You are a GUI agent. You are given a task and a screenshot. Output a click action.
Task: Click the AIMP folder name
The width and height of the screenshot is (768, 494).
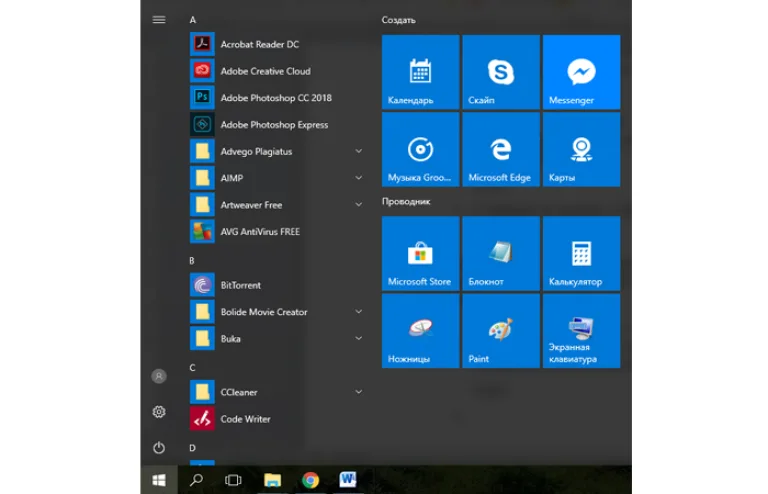click(x=232, y=178)
